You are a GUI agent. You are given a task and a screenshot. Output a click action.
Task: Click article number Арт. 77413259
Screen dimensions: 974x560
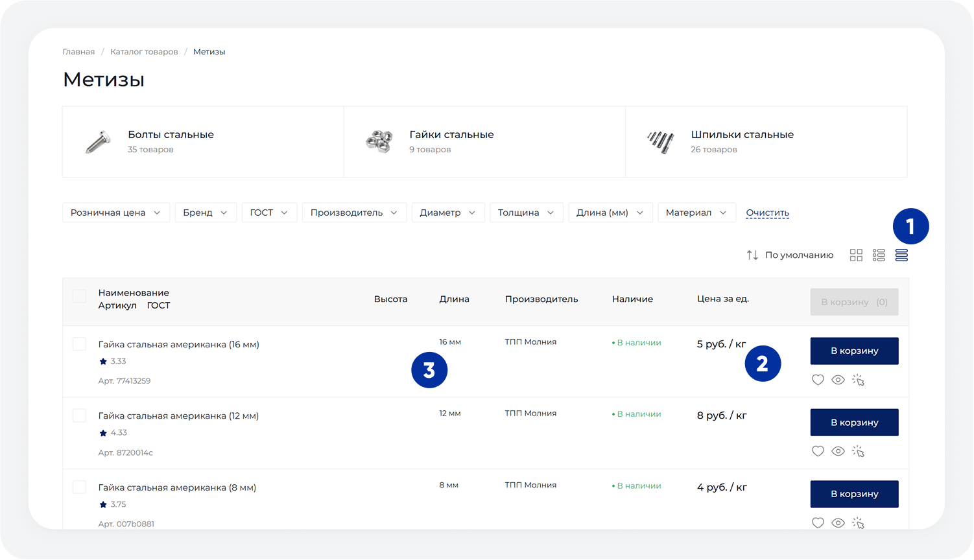125,381
